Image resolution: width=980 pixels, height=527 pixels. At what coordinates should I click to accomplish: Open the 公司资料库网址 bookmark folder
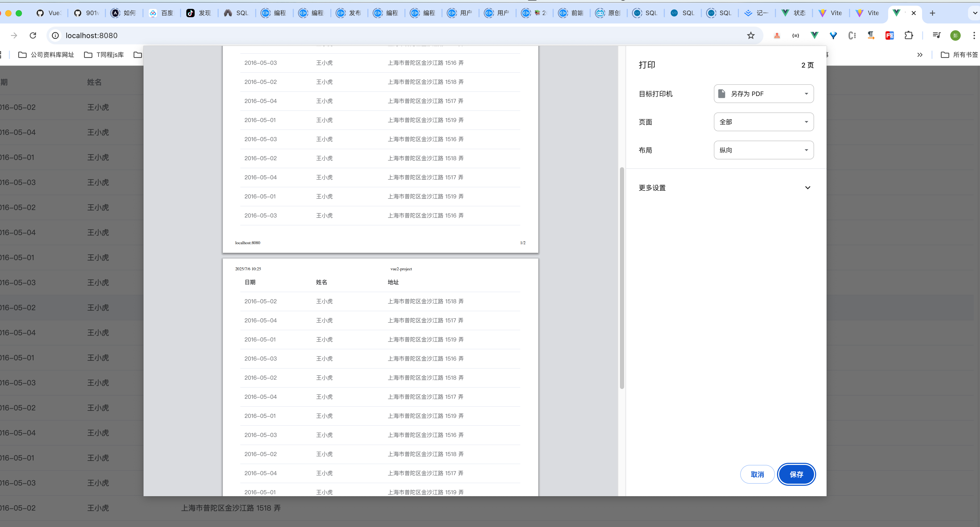point(46,55)
